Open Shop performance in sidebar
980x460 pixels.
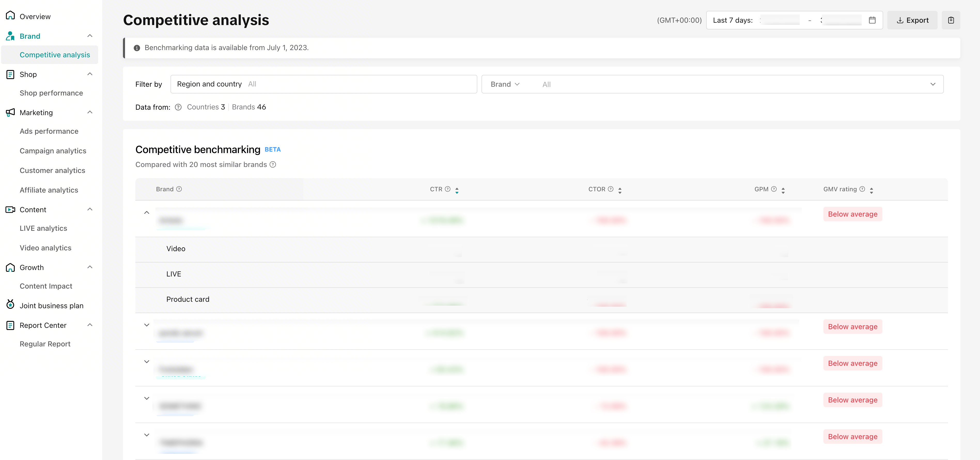click(51, 93)
